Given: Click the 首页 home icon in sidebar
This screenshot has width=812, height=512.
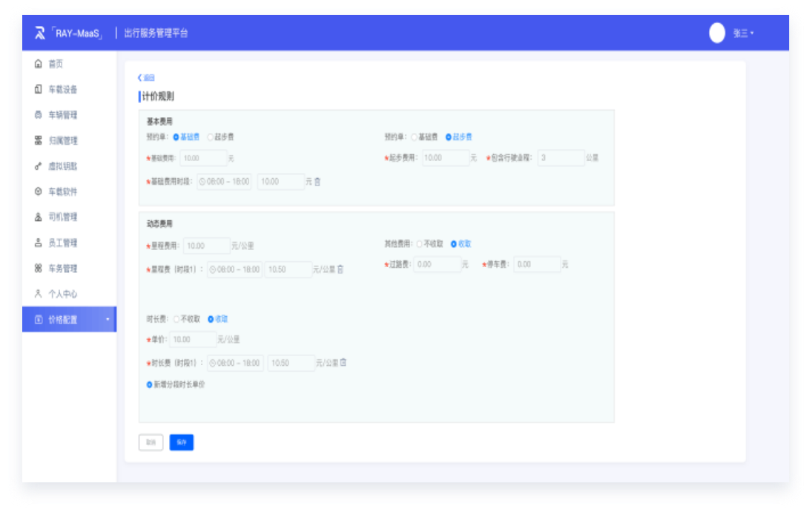Looking at the screenshot, I should click(x=39, y=64).
